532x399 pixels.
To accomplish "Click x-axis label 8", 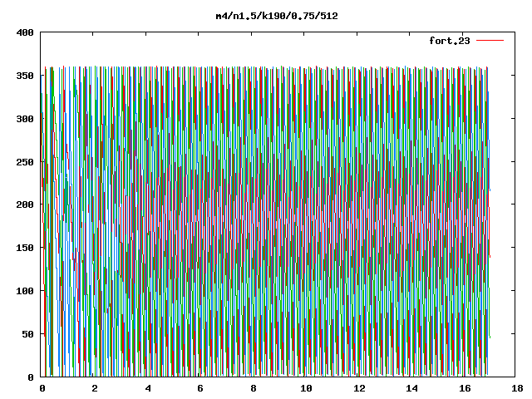I will pyautogui.click(x=254, y=388).
